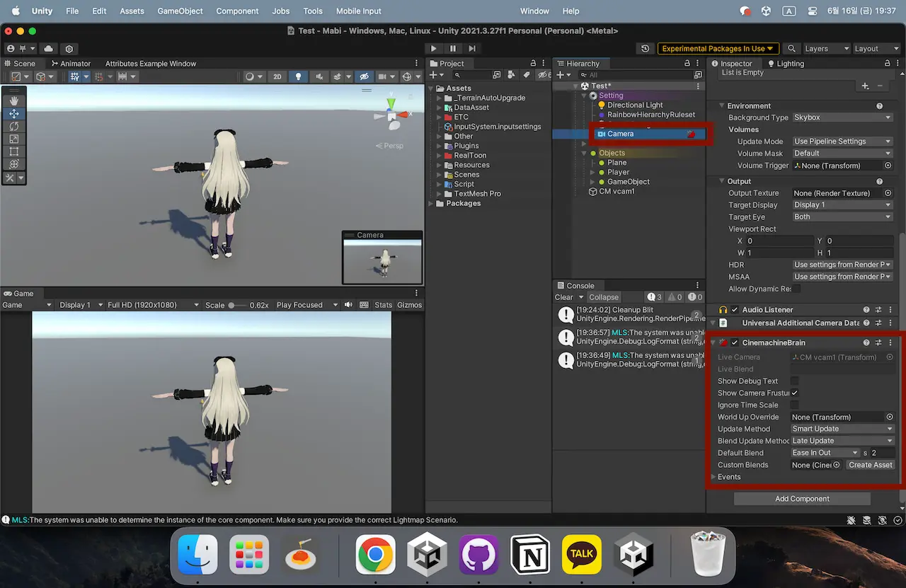Expand the Player object in Hierarchy
The height and width of the screenshot is (588, 906).
click(x=592, y=172)
